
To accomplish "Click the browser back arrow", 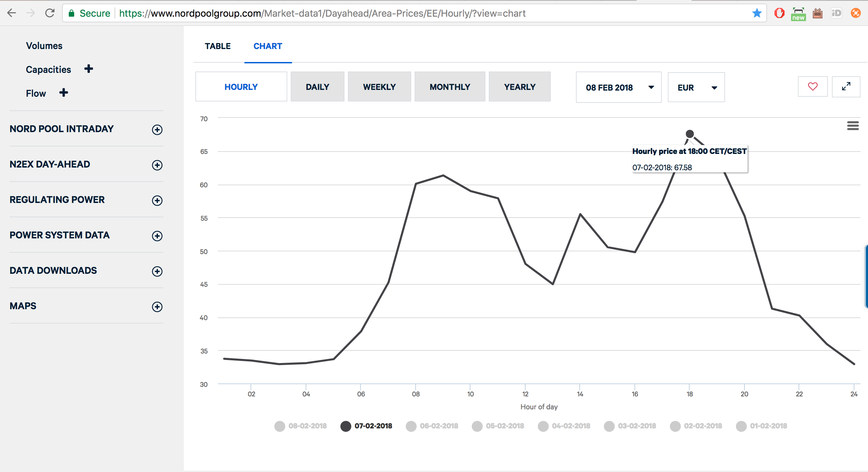I will click(x=12, y=13).
